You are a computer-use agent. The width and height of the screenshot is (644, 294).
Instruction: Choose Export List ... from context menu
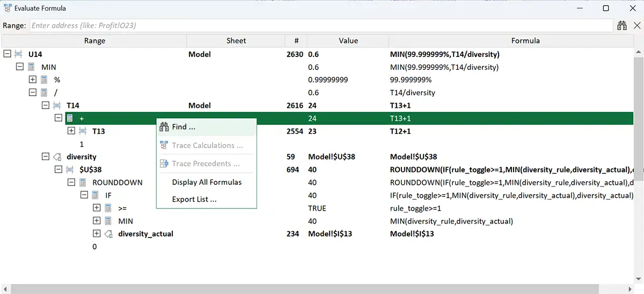pyautogui.click(x=207, y=199)
